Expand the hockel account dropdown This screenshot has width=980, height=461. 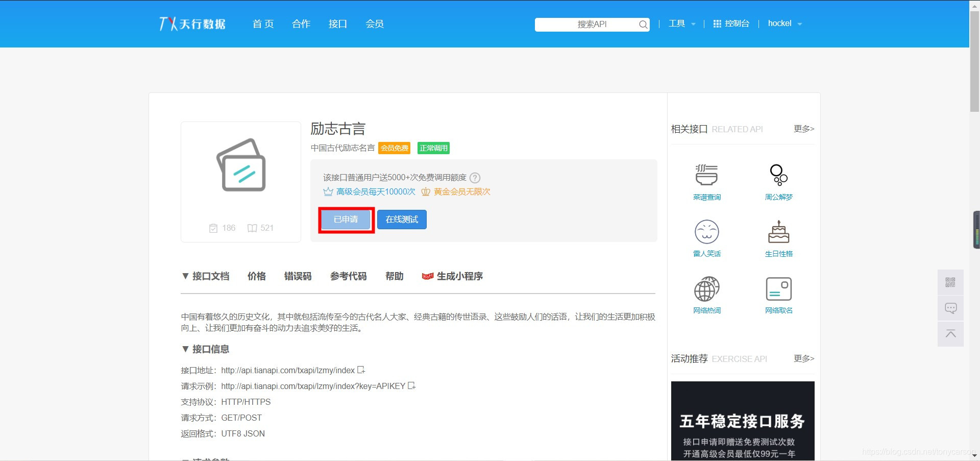coord(784,23)
